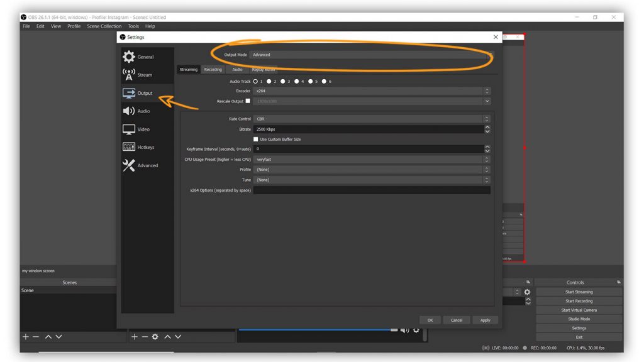Image resolution: width=644 pixels, height=362 pixels.
Task: Click Start Recording button
Action: click(x=579, y=301)
